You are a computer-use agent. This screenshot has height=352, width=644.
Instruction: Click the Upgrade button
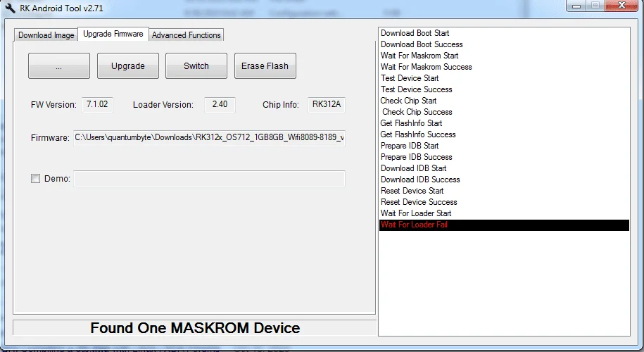click(x=127, y=65)
